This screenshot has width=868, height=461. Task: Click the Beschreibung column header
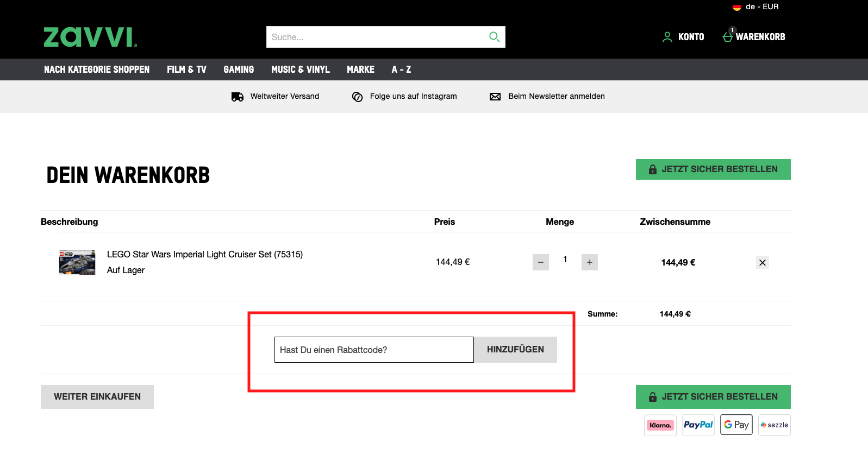point(70,222)
